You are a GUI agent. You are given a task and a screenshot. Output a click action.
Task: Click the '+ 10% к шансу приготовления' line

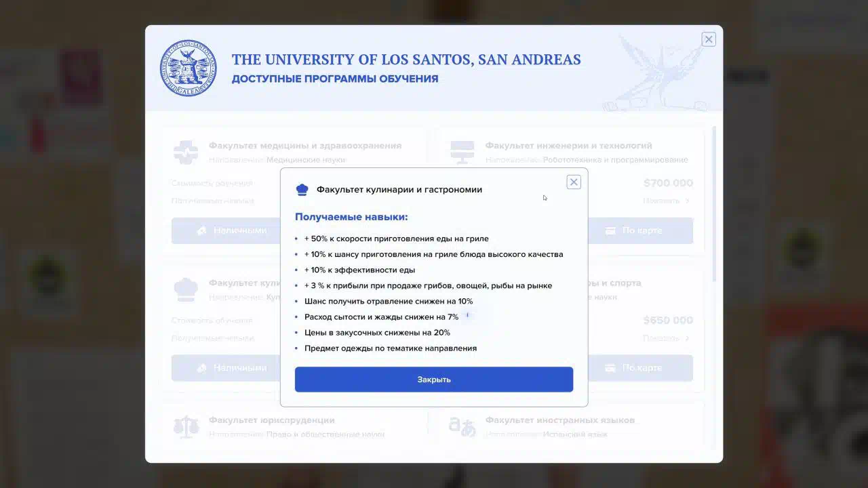coord(433,254)
